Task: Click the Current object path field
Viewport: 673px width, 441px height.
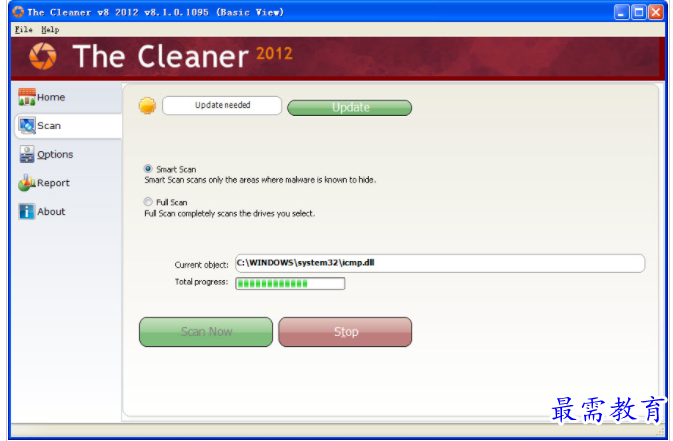Action: (x=440, y=263)
